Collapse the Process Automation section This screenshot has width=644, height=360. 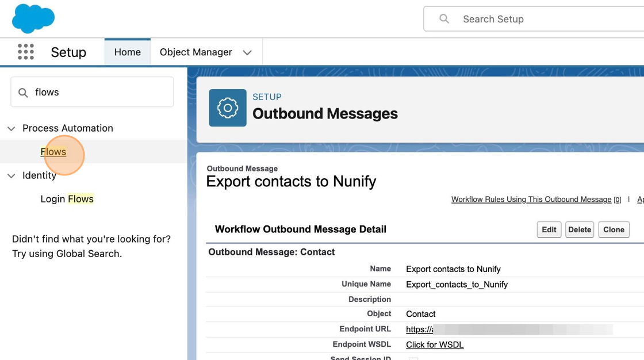(x=11, y=129)
